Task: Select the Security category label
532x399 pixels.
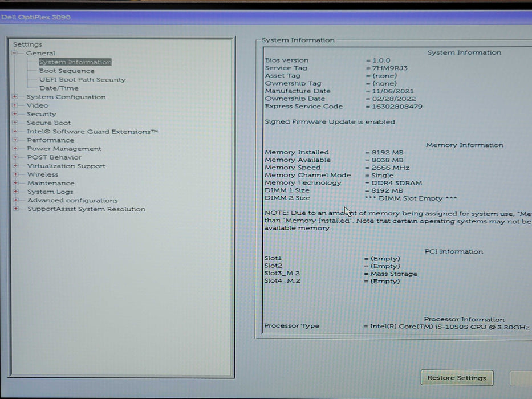Action: [x=42, y=115]
